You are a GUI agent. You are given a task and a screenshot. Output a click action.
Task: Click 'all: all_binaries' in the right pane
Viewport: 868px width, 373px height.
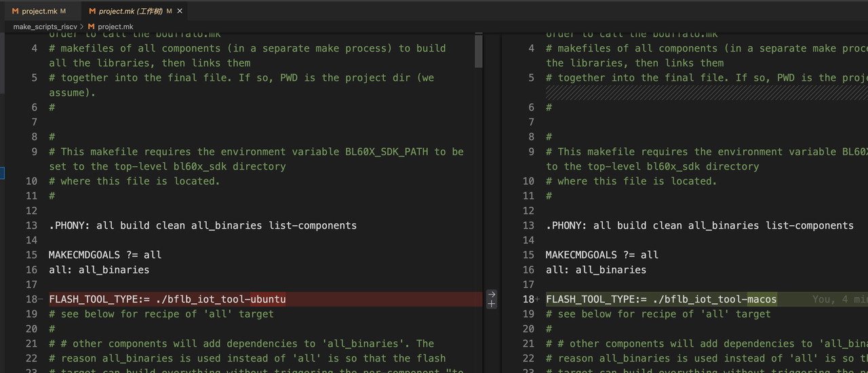(596, 270)
